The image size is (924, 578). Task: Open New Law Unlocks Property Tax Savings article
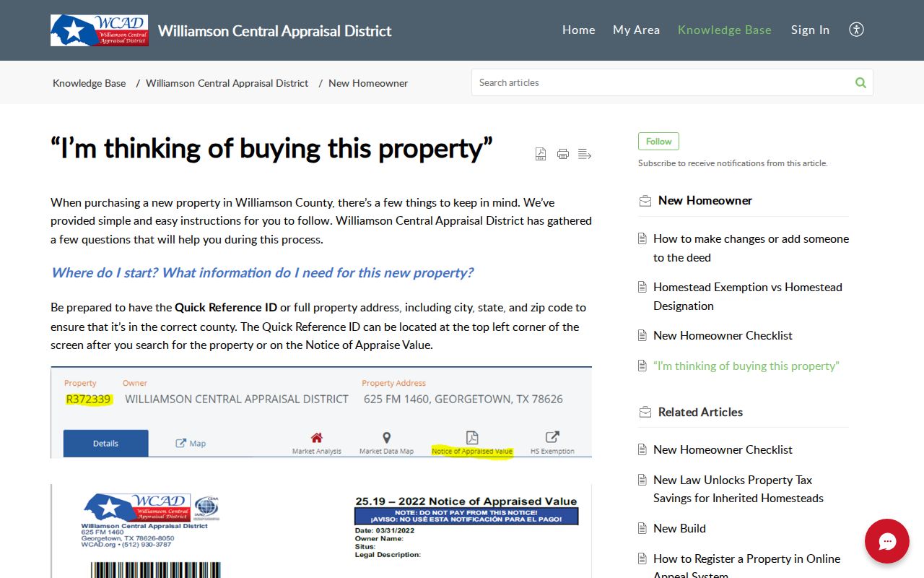click(x=738, y=489)
